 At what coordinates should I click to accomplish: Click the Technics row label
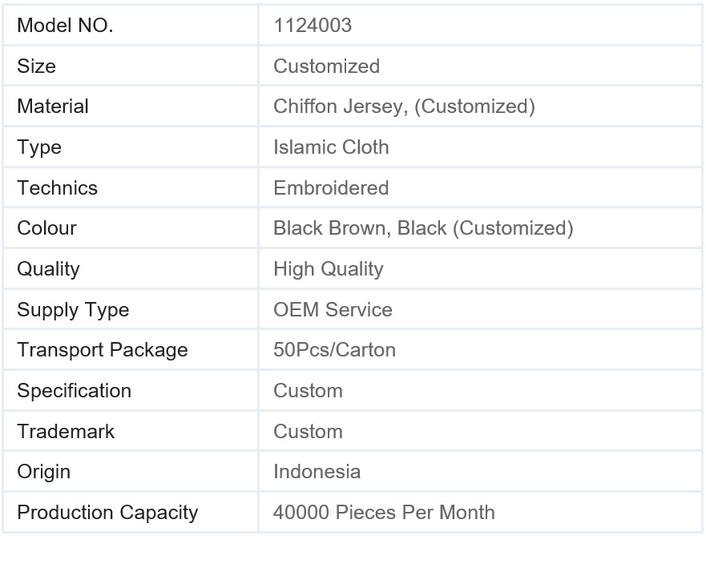(57, 188)
